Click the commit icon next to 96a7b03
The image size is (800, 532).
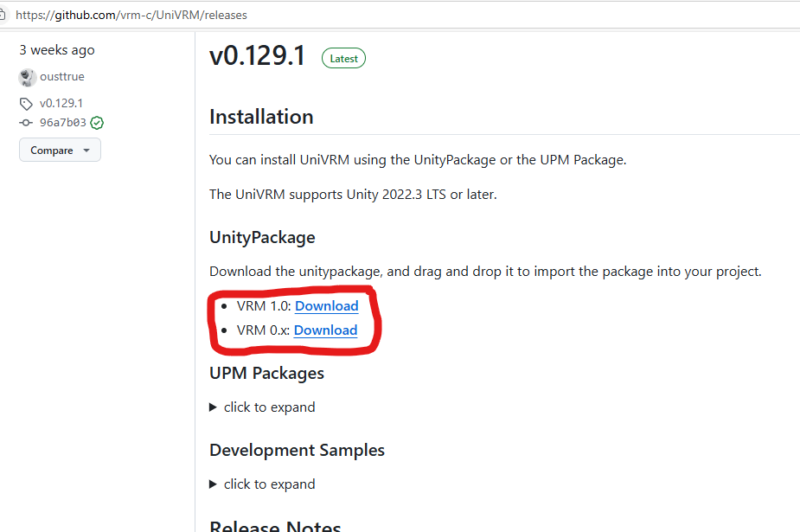click(x=26, y=123)
